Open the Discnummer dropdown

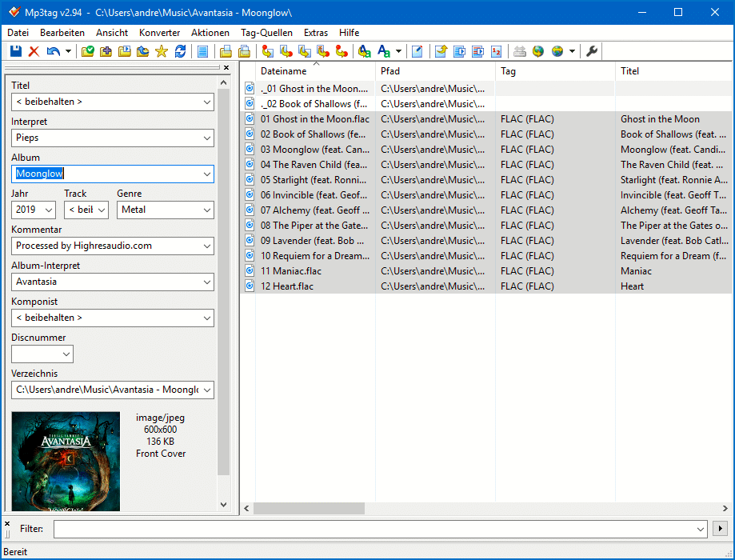click(66, 354)
